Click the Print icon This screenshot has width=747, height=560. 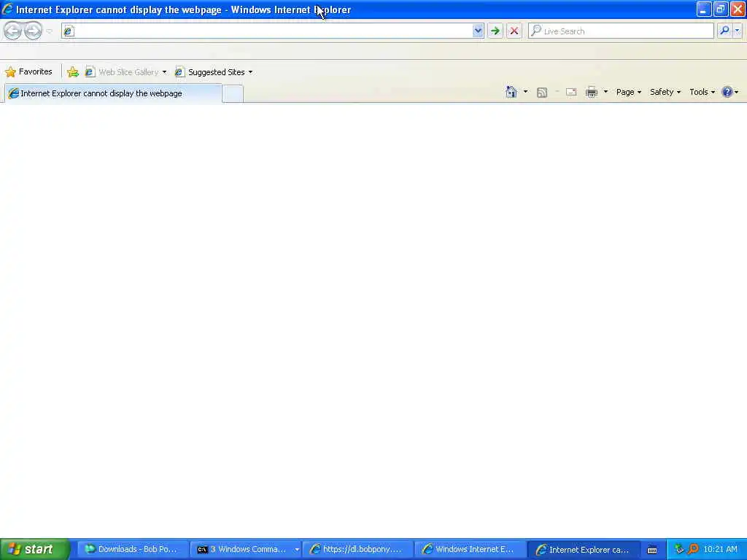pos(591,92)
